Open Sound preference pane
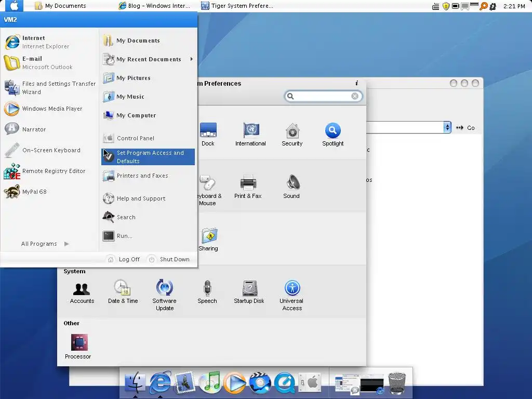The image size is (532, 399). click(x=292, y=187)
